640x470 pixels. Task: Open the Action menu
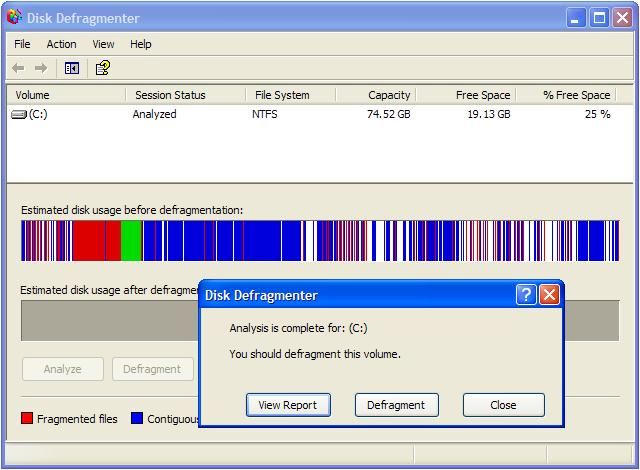click(61, 44)
